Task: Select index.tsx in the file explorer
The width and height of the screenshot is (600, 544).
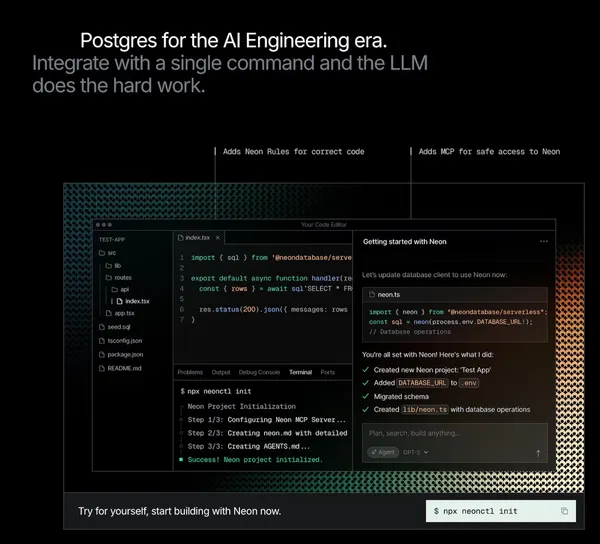Action: pyautogui.click(x=133, y=301)
